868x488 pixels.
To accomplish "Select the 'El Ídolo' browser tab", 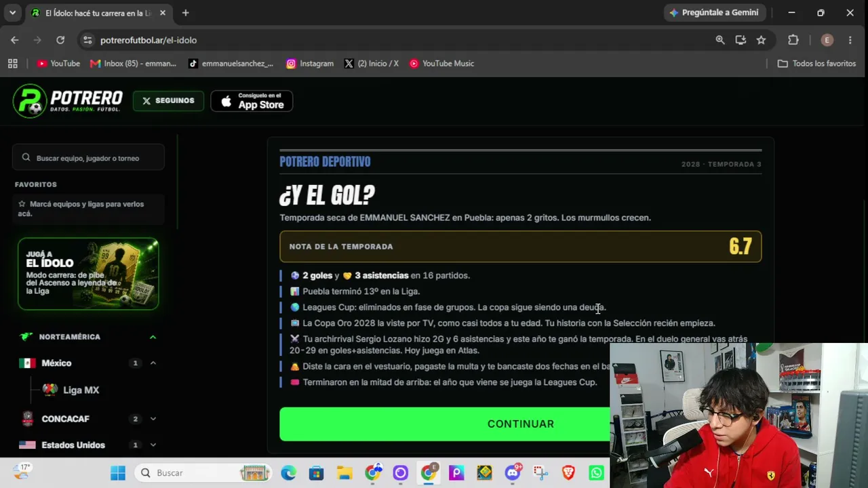I will [98, 13].
